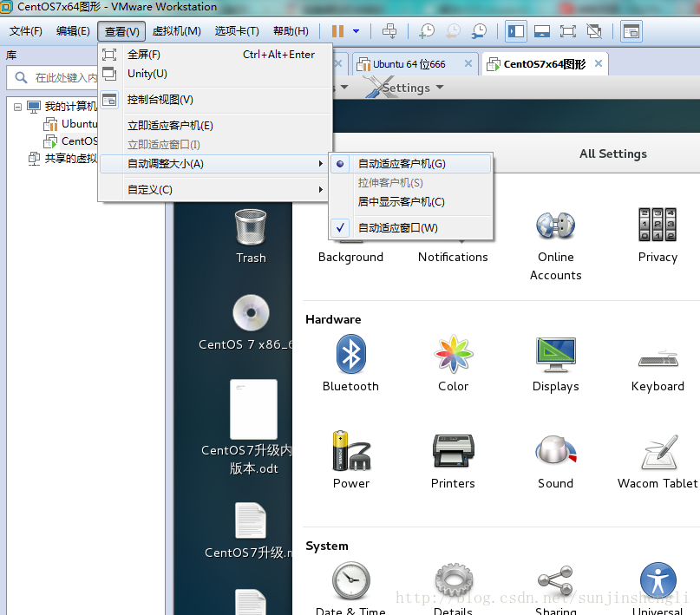The height and width of the screenshot is (615, 700).
Task: Click the revert to snapshot toolbar icon
Action: point(453,31)
